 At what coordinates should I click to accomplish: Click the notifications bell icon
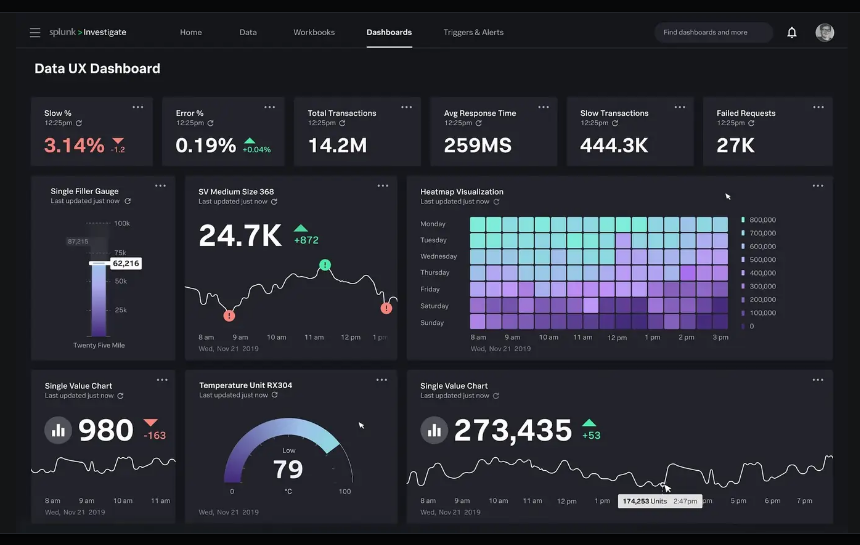(x=791, y=32)
